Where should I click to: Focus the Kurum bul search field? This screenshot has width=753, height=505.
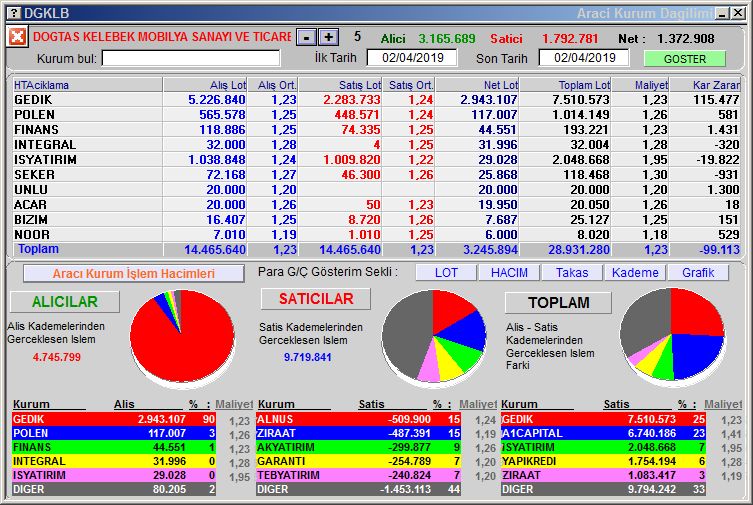[x=191, y=59]
